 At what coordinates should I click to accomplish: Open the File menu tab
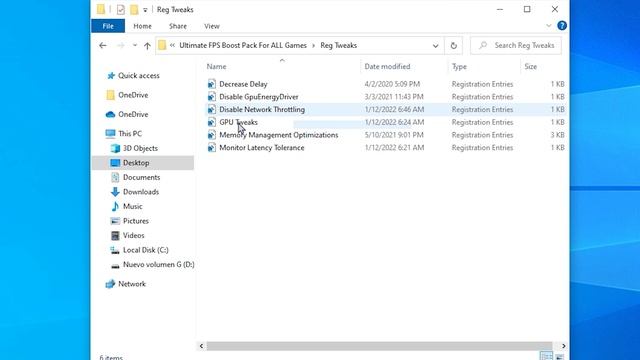[108, 26]
